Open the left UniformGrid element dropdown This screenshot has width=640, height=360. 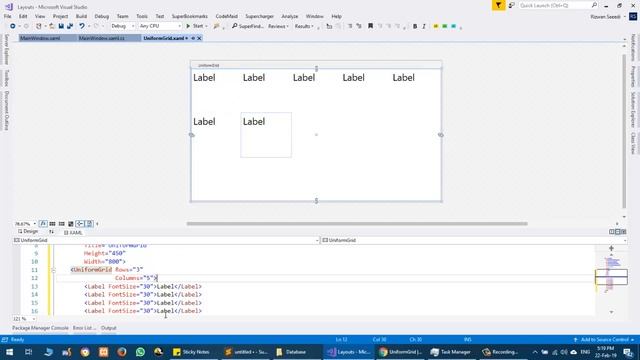[166, 240]
